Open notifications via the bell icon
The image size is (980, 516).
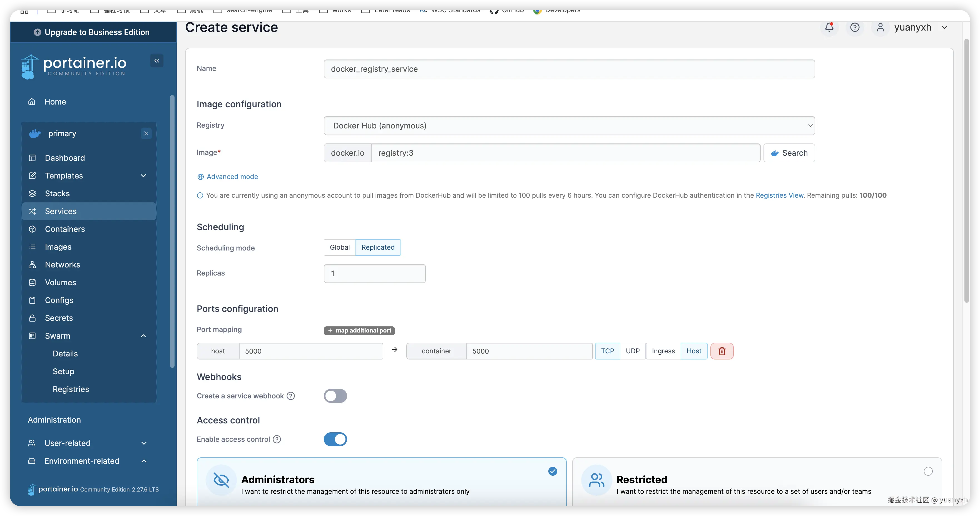point(829,27)
